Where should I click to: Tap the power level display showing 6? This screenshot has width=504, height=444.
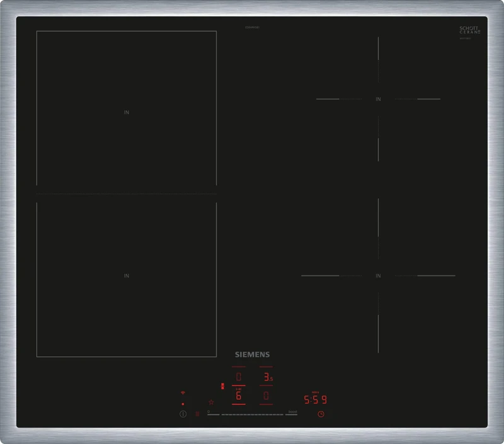pyautogui.click(x=238, y=395)
